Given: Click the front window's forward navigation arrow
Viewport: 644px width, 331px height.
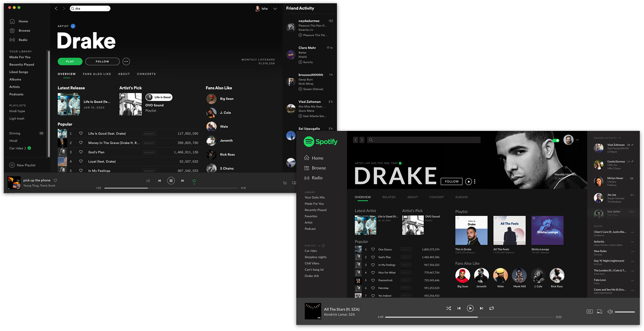Looking at the screenshot, I should 362,140.
